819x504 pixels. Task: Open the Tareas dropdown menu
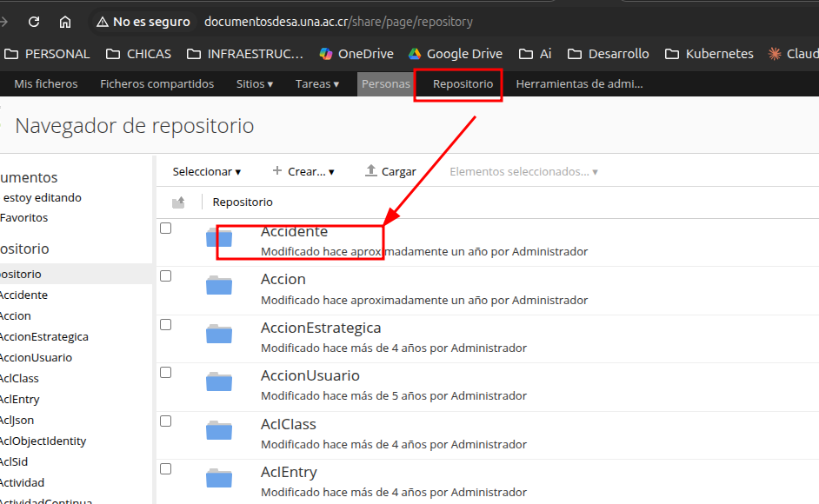click(x=318, y=84)
